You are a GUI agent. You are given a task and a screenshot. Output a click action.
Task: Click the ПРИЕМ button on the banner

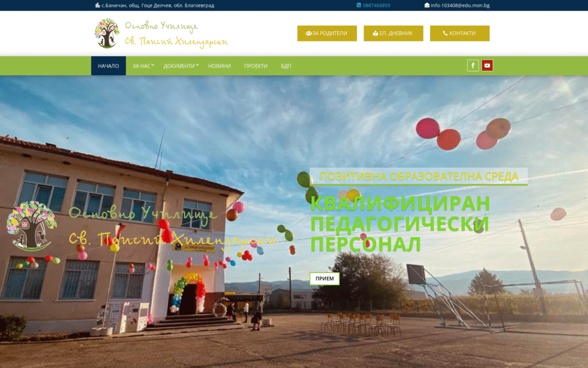pyautogui.click(x=324, y=279)
